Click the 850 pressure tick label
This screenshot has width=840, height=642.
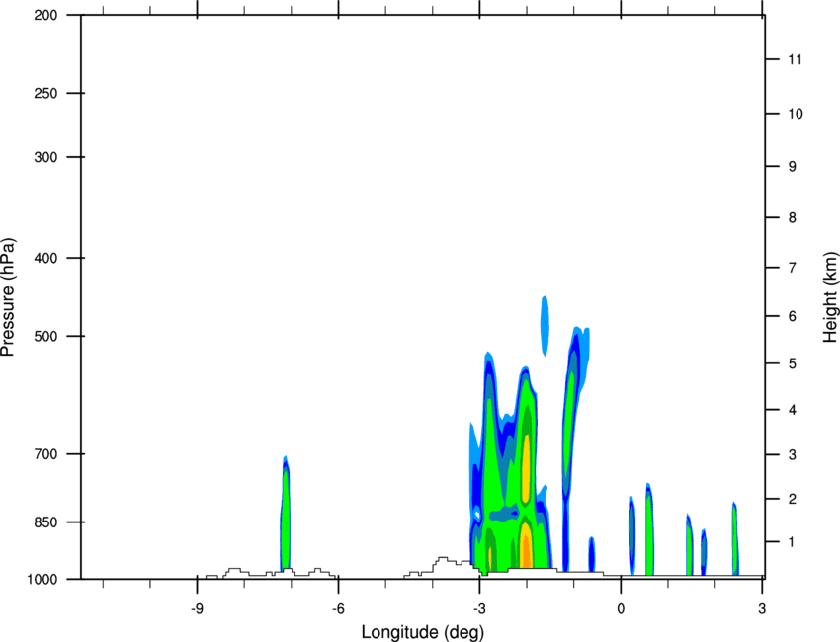(x=45, y=522)
